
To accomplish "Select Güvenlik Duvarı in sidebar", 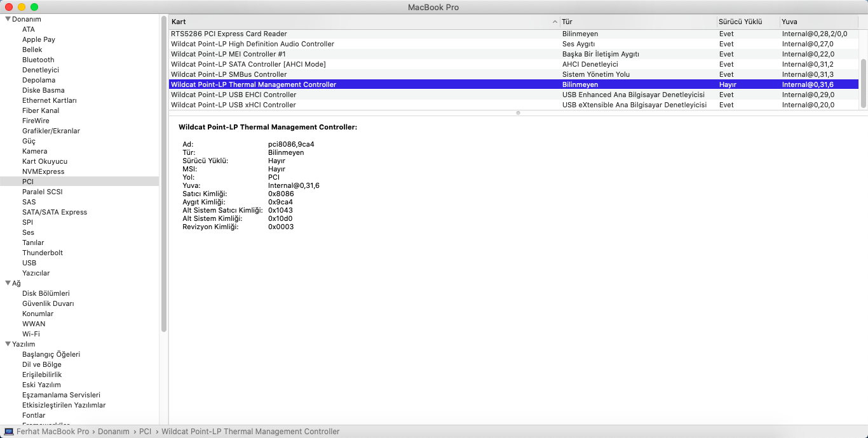I will (x=48, y=303).
